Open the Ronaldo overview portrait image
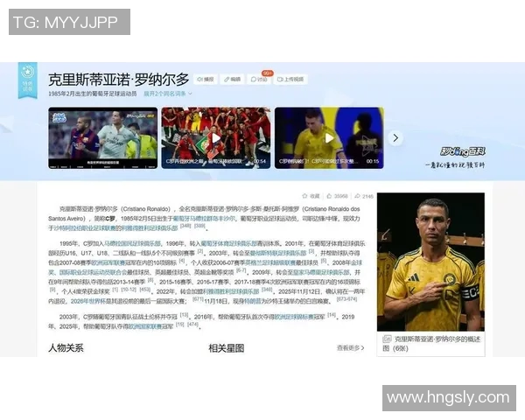Image resolution: width=525 pixels, height=420 pixels. (430, 262)
